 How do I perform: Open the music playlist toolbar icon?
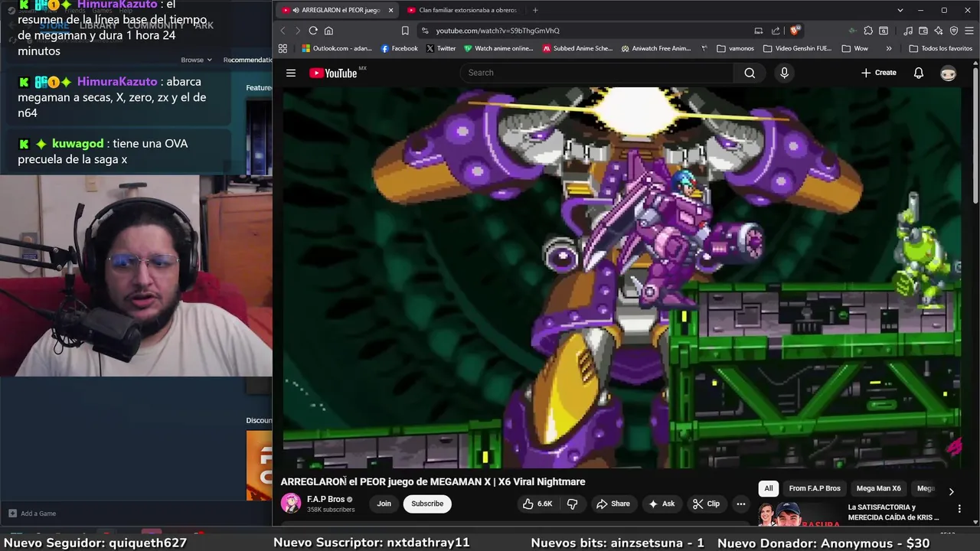click(908, 31)
